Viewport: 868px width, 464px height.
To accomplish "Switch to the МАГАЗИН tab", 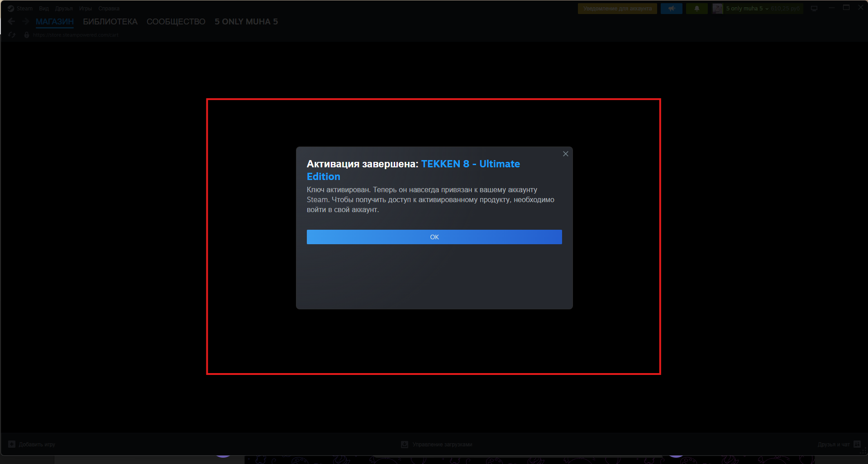I will pos(55,22).
